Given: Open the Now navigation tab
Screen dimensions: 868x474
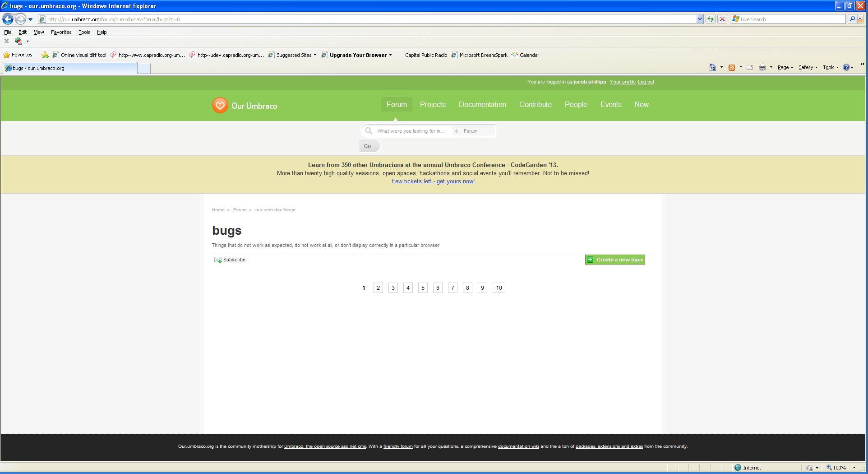Looking at the screenshot, I should [x=642, y=104].
